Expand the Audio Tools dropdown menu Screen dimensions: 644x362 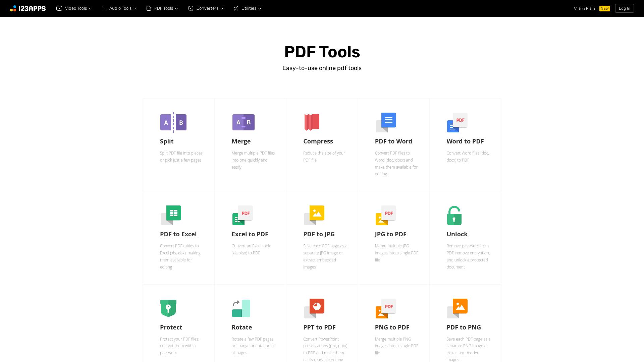click(120, 8)
